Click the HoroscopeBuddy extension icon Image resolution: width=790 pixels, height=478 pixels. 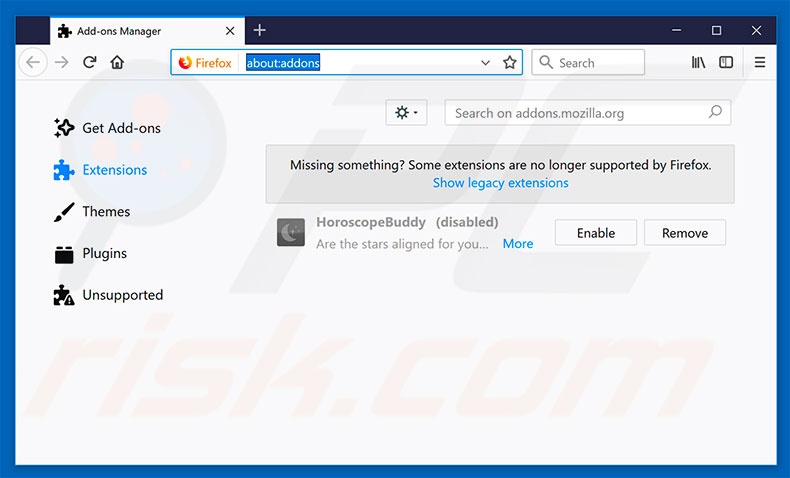pyautogui.click(x=291, y=233)
